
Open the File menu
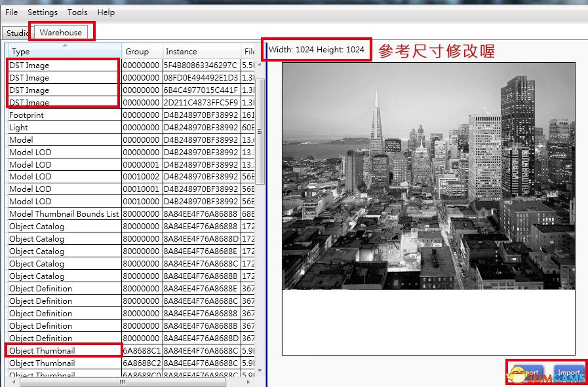[10, 12]
